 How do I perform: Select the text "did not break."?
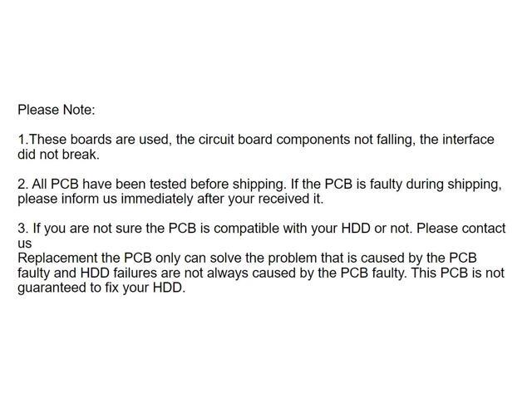click(58, 155)
